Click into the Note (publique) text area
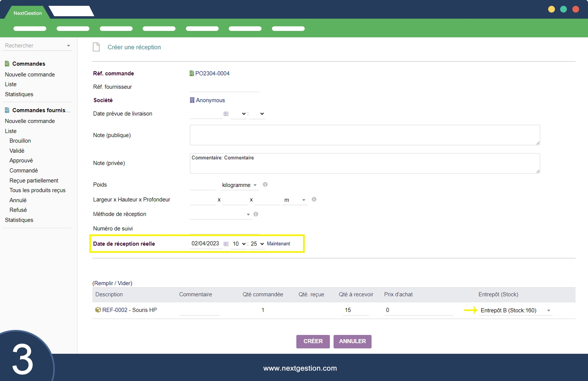 364,135
